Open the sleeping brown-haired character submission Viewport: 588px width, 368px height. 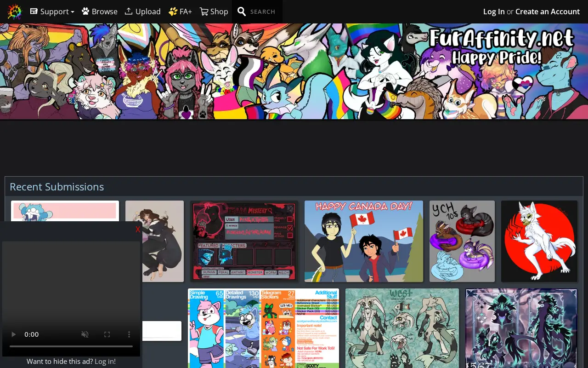[x=155, y=241]
